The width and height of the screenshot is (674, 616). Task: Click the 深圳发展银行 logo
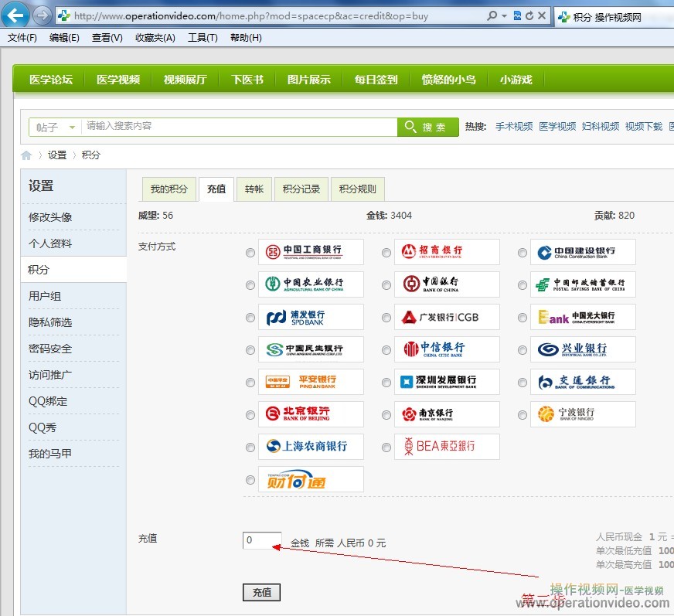[447, 382]
